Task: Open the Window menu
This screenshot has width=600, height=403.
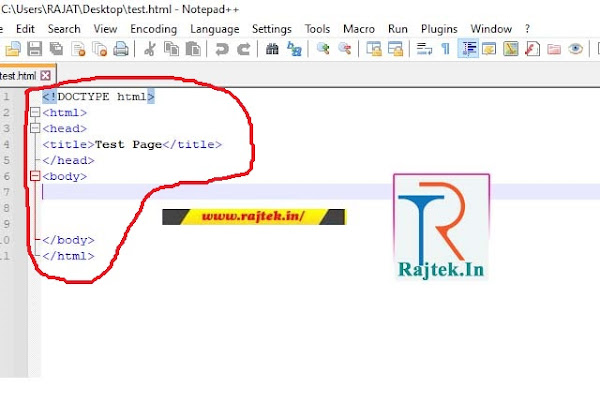Action: tap(491, 29)
